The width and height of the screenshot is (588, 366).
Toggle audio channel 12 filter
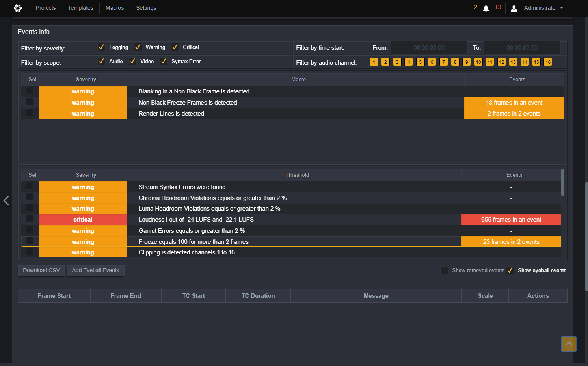(501, 62)
